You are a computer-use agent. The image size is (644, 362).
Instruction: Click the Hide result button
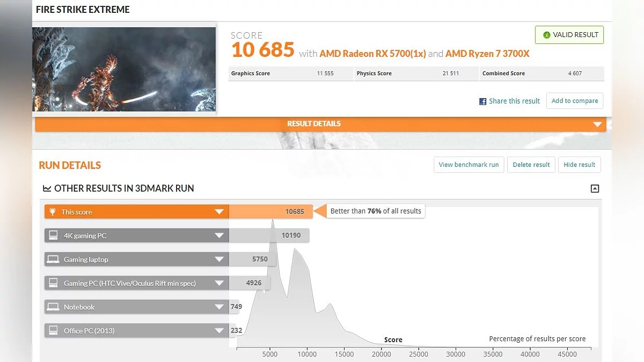(579, 165)
